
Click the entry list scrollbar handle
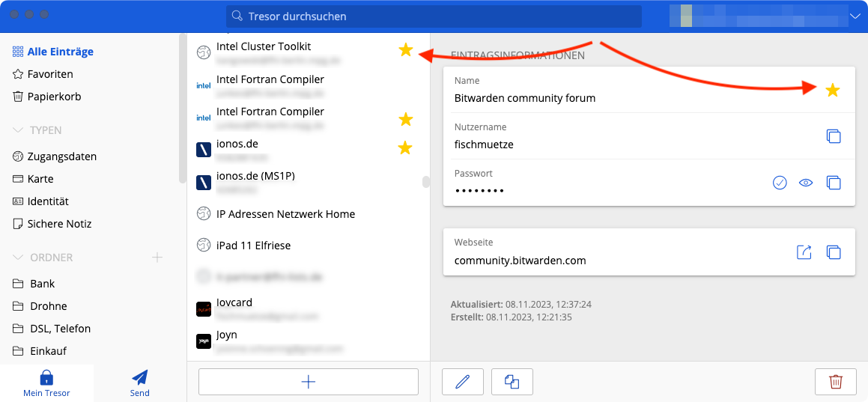[x=425, y=183]
